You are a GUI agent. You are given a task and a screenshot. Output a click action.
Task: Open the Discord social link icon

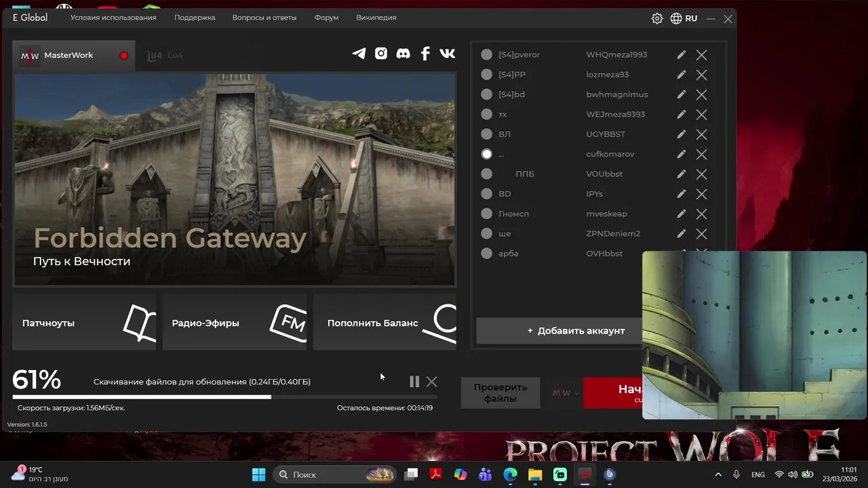pos(403,54)
